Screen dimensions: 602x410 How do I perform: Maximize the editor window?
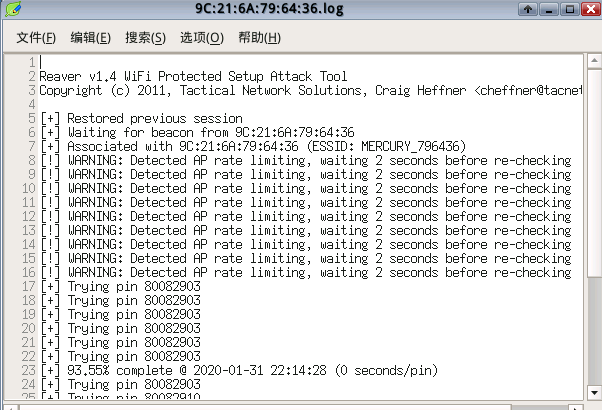click(570, 10)
